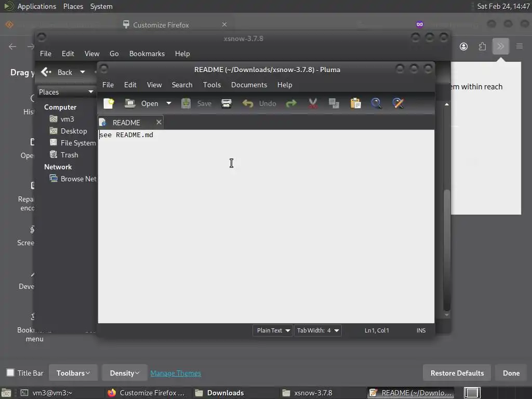The width and height of the screenshot is (532, 399).
Task: Click the clock Sat Feb 24, 14:47
Action: point(503,6)
